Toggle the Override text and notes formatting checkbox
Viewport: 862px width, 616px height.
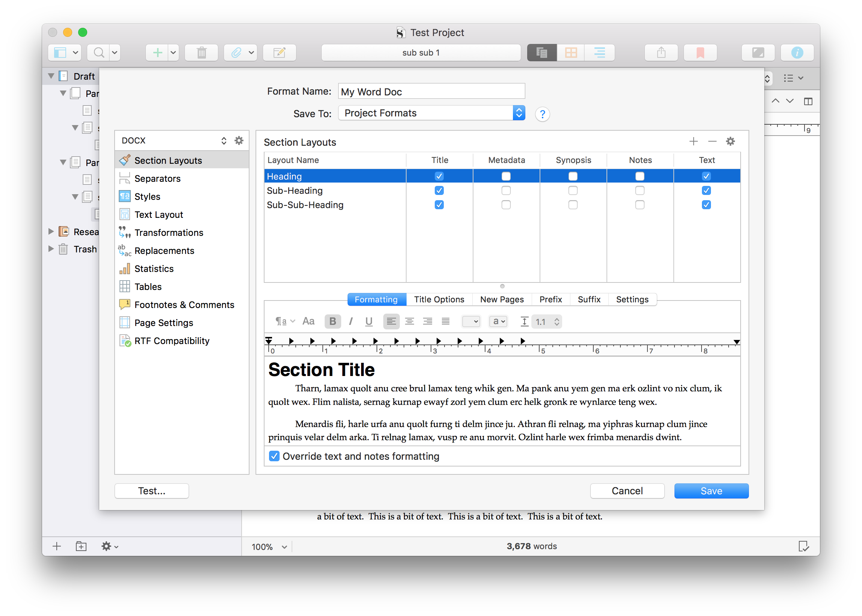[274, 456]
